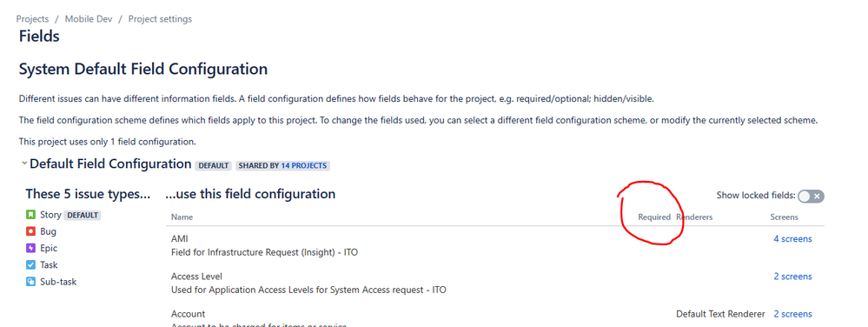
Task: Open the Projects breadcrumb
Action: pyautogui.click(x=32, y=19)
